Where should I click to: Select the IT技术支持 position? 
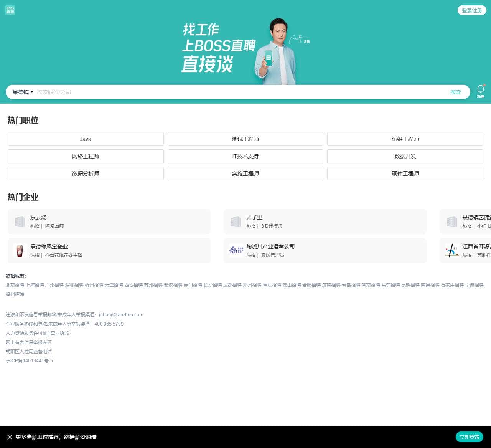pos(245,156)
